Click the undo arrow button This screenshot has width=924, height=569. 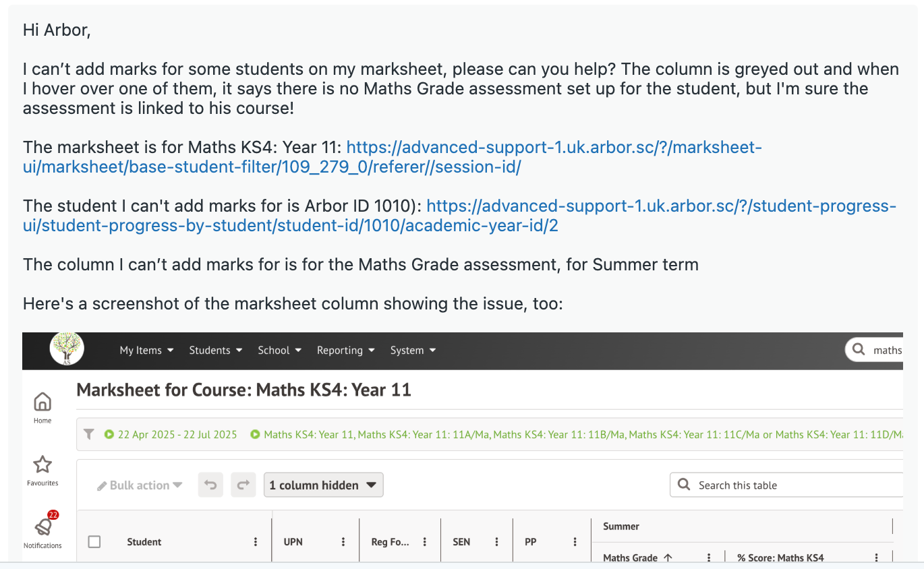[210, 485]
